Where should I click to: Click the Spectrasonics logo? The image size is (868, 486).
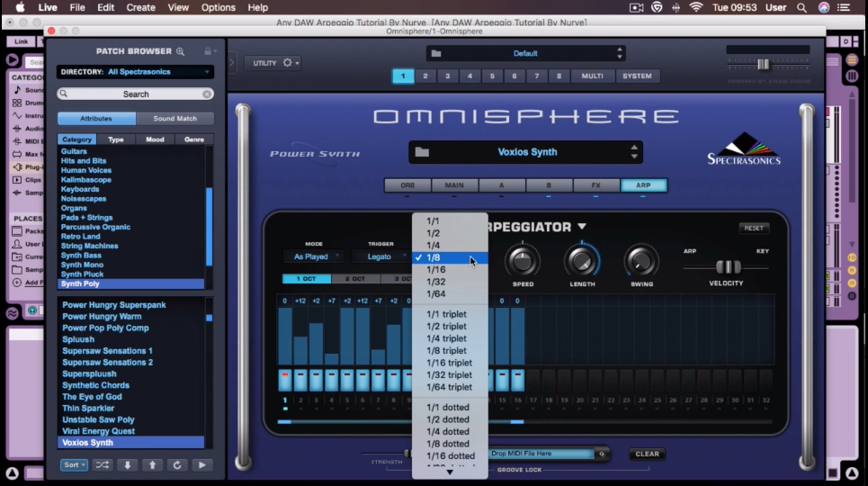(744, 148)
